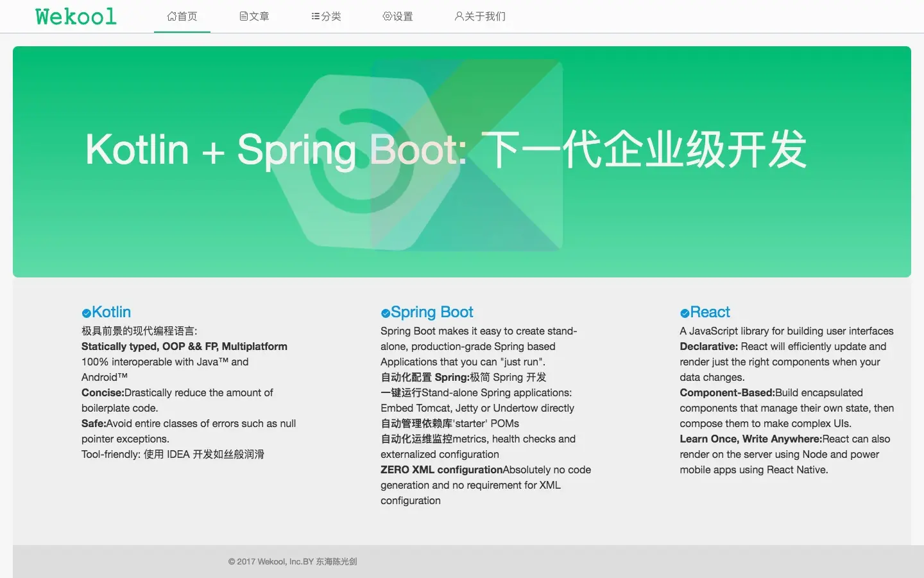The width and height of the screenshot is (924, 578).
Task: Click the check badge icon before Kotlin
Action: click(87, 313)
